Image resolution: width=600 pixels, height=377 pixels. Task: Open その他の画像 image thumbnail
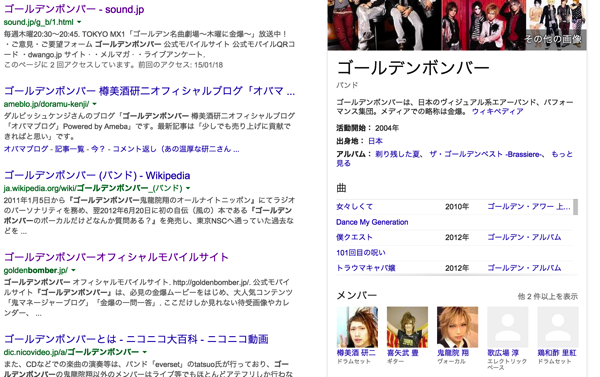557,25
